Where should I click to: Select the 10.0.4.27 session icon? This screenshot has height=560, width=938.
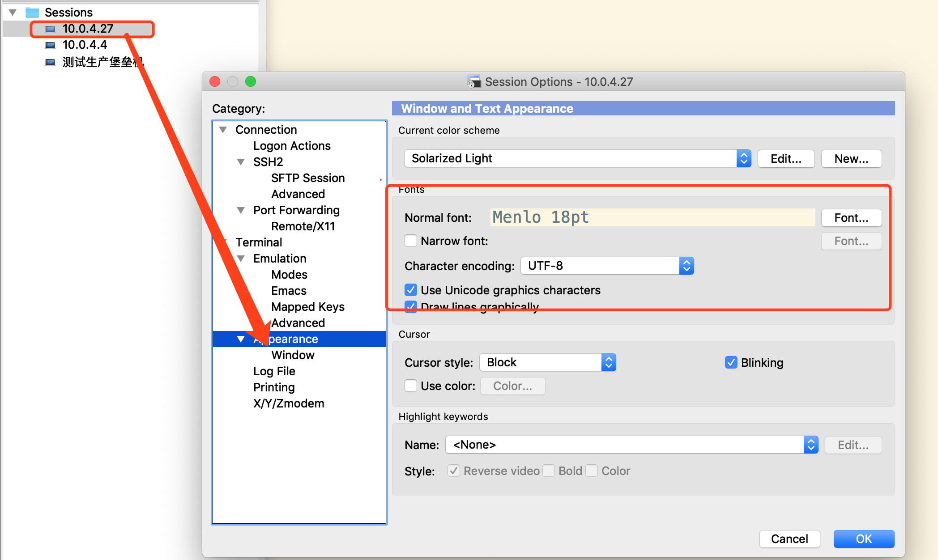tap(51, 28)
